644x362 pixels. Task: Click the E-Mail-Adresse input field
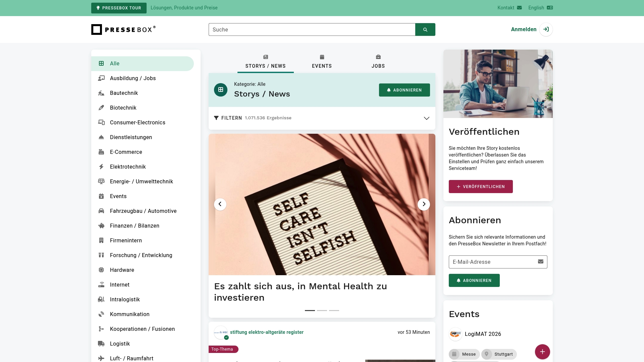click(490, 262)
